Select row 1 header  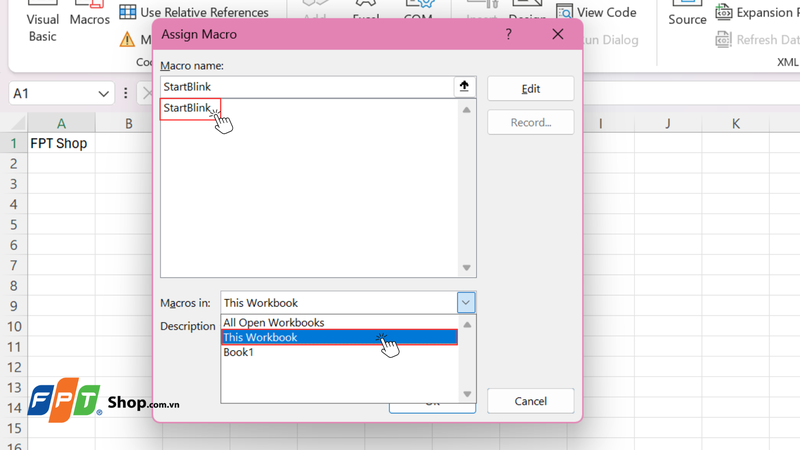(14, 143)
